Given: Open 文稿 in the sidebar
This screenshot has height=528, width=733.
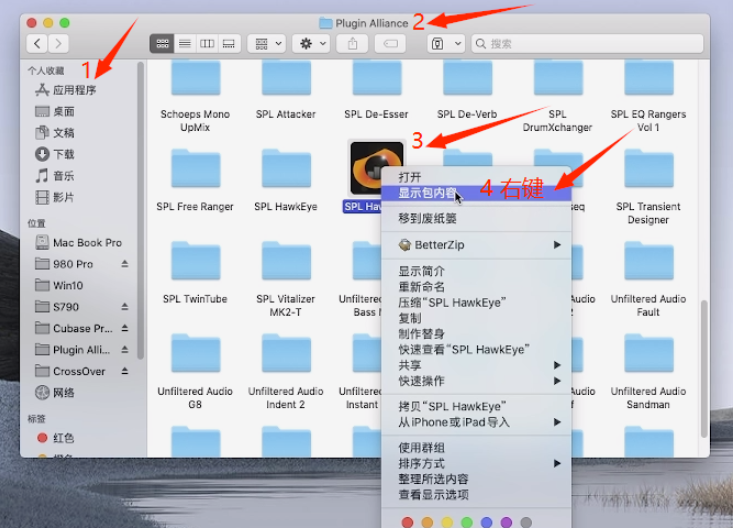Looking at the screenshot, I should pyautogui.click(x=55, y=133).
